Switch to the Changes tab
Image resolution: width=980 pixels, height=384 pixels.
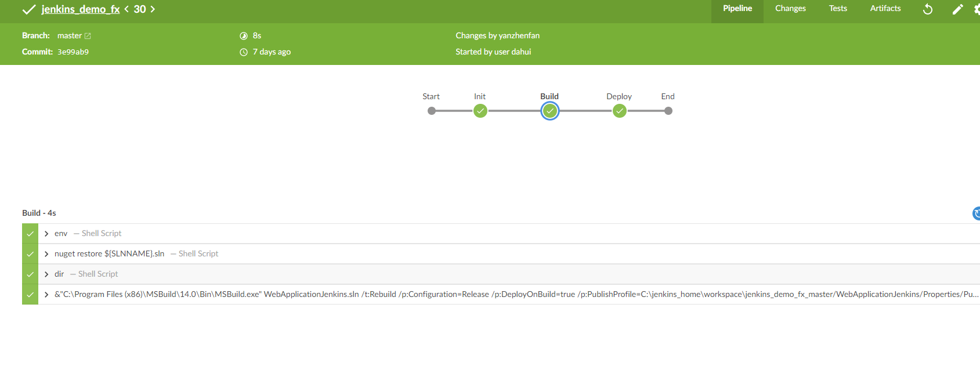click(790, 9)
